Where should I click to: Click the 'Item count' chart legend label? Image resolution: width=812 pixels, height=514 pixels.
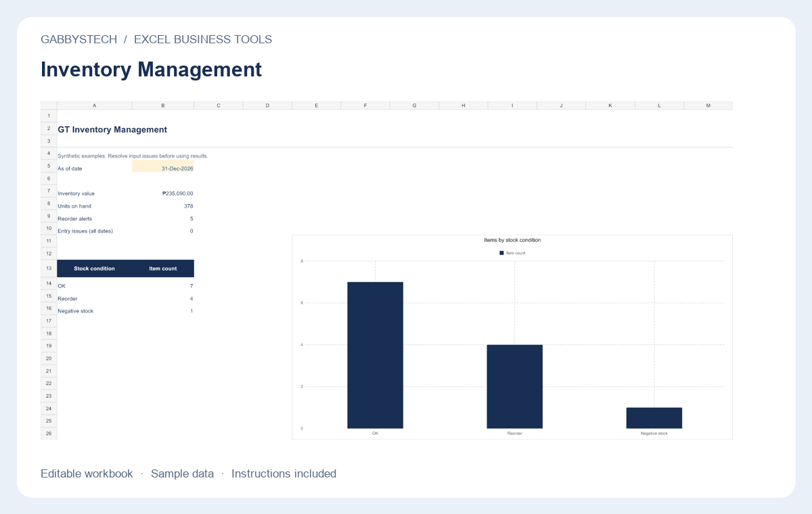pyautogui.click(x=516, y=253)
